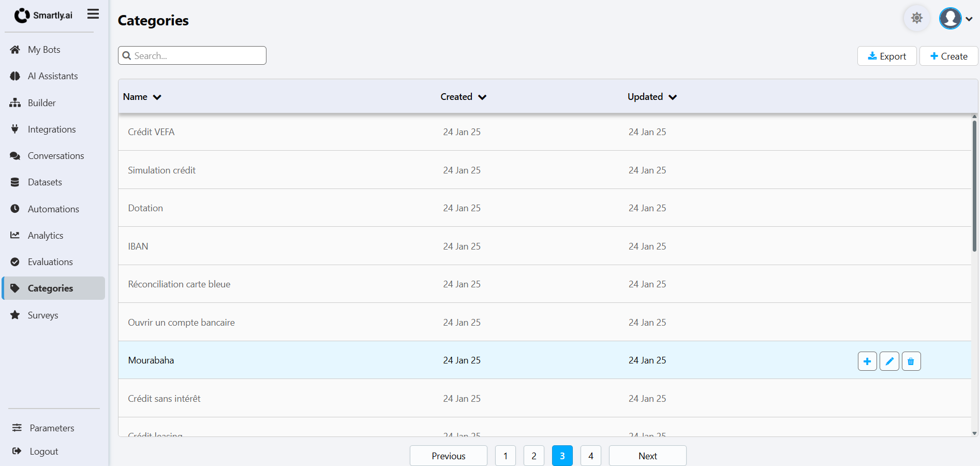Select Ouvrir un compte bancaire row
This screenshot has width=980, height=466.
[545, 322]
